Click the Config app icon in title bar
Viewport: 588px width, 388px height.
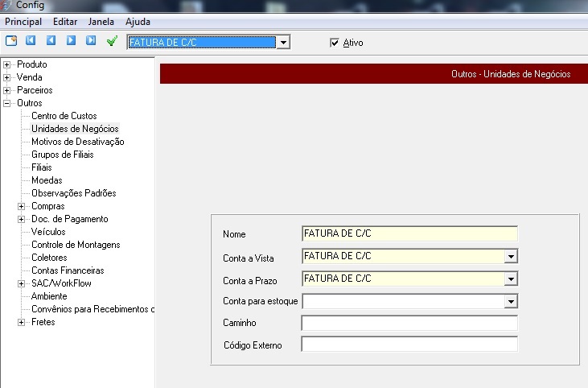[6, 5]
